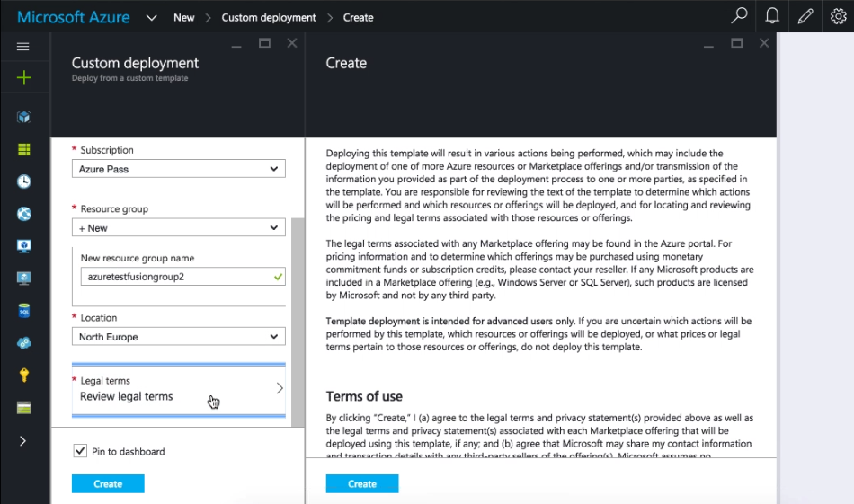Open the Subscription dropdown showing Azure Pass
The width and height of the screenshot is (854, 504).
pos(179,169)
